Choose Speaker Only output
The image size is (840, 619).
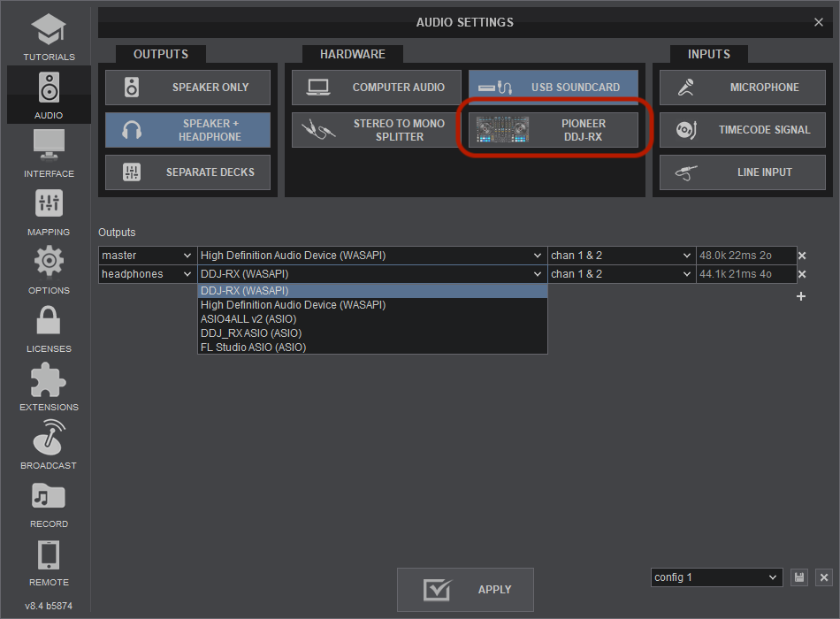[x=188, y=88]
